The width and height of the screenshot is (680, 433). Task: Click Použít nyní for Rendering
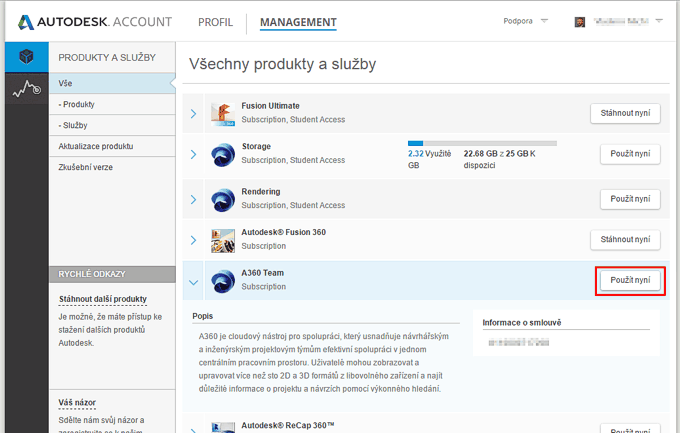point(630,199)
